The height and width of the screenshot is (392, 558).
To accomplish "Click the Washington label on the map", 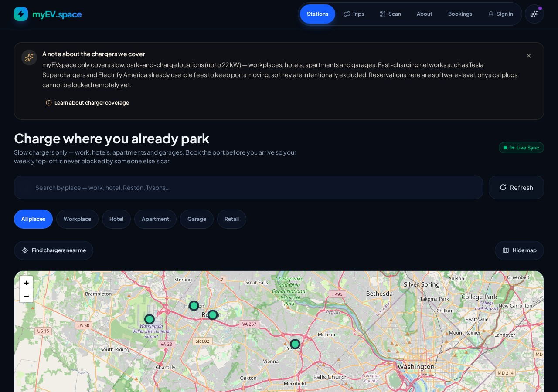I will point(416,367).
